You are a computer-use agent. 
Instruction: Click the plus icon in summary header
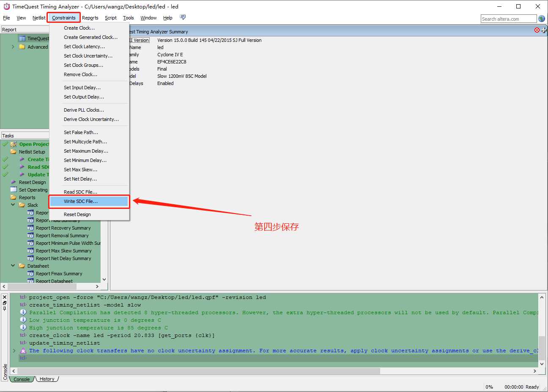tap(544, 30)
